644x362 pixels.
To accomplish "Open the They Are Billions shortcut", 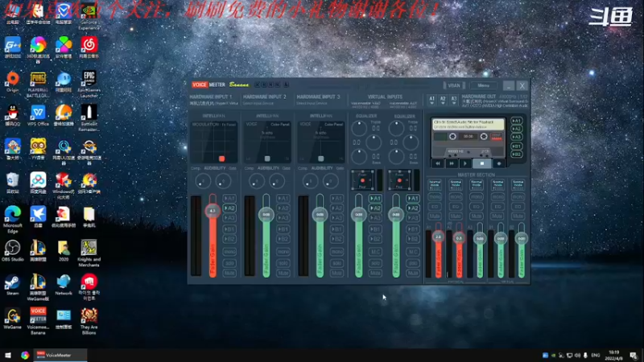I will [x=89, y=320].
